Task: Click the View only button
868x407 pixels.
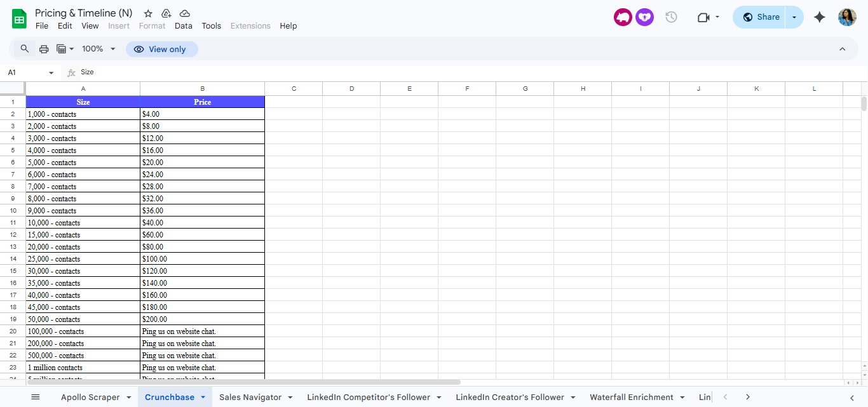Action: click(161, 49)
